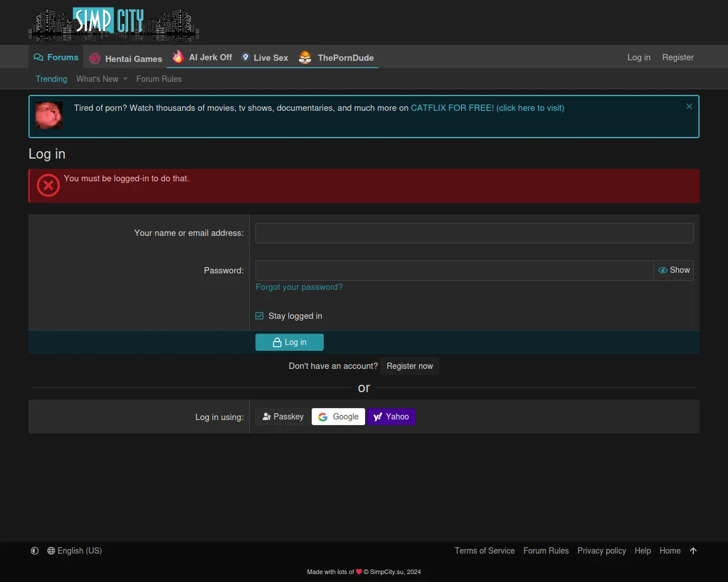Show the password with the eye toggle
This screenshot has width=728, height=582.
(x=674, y=271)
